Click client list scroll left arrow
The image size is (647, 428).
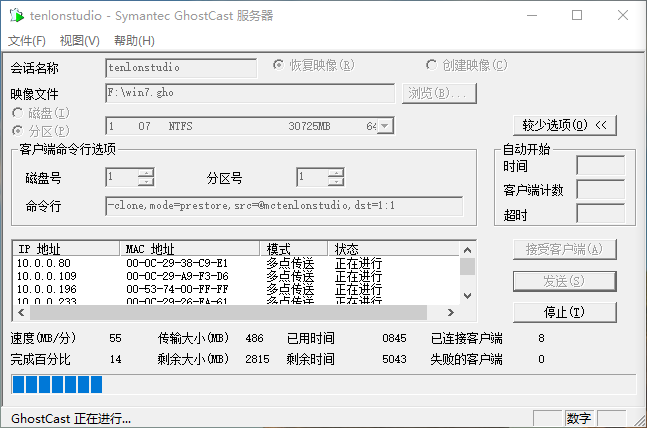point(21,313)
